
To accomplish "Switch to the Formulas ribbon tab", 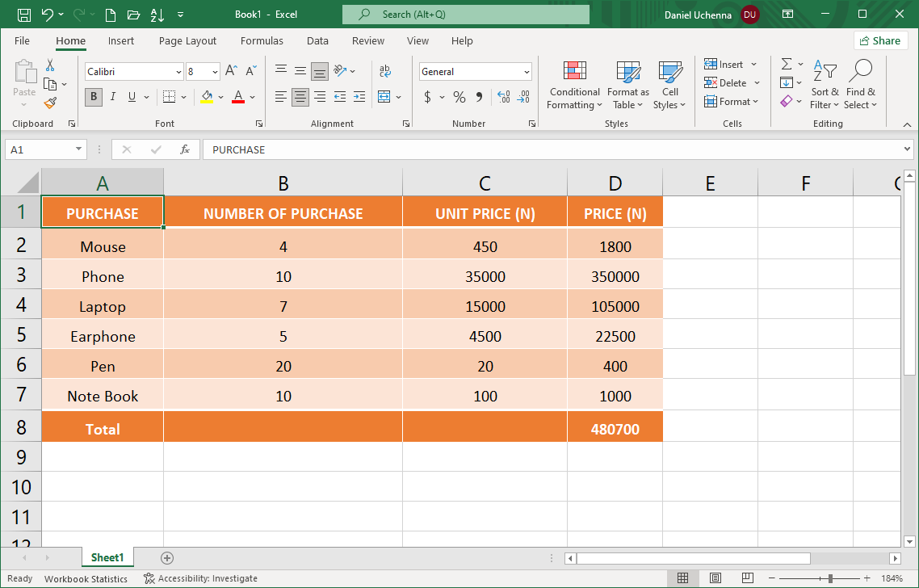I will (x=262, y=40).
